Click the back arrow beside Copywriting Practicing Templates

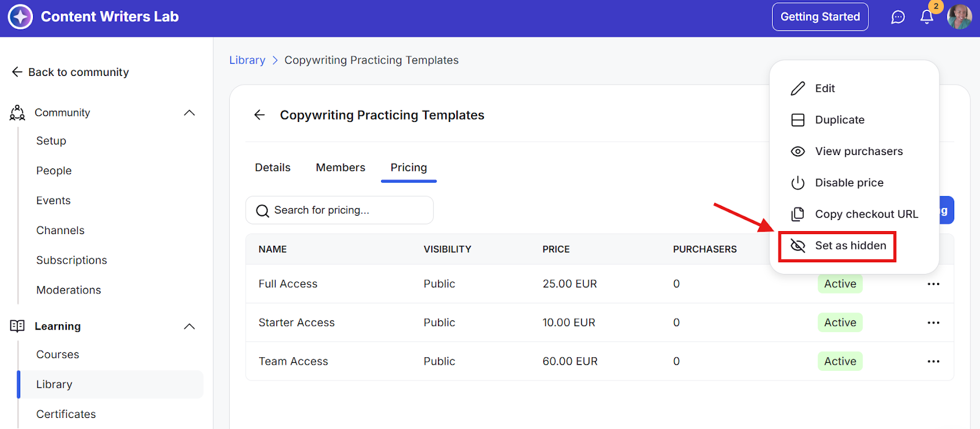[260, 115]
